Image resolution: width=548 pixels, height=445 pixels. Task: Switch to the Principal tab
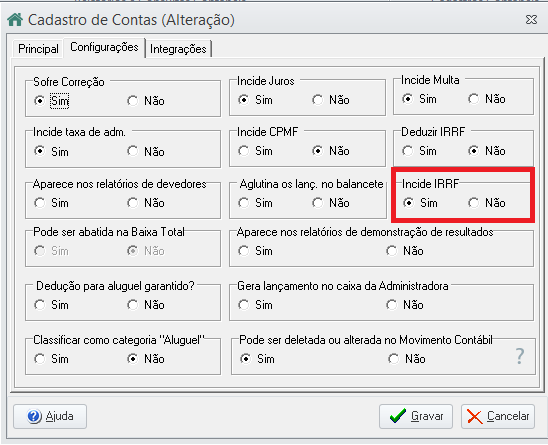[x=38, y=49]
